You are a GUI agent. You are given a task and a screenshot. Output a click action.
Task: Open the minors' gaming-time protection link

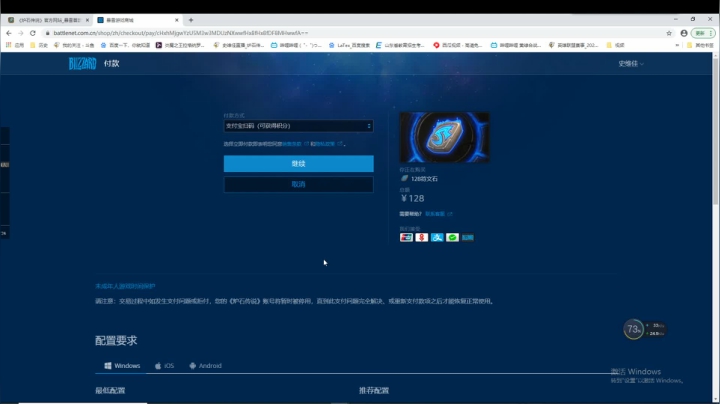(125, 286)
